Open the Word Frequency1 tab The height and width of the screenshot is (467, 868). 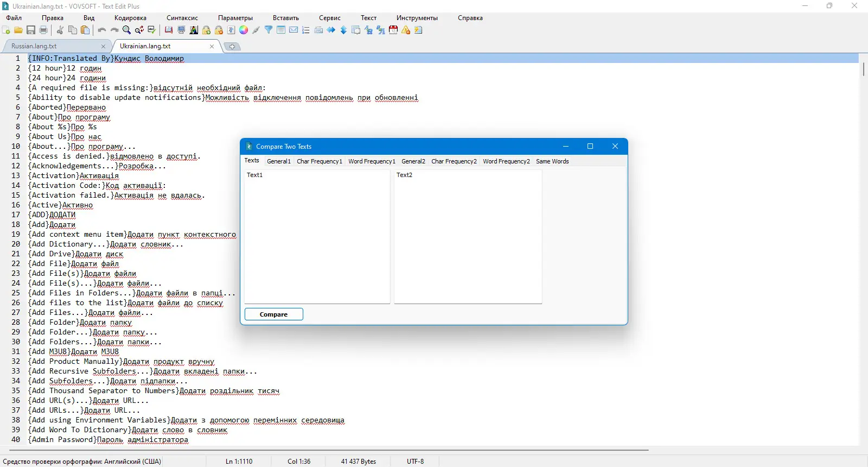[x=372, y=161]
